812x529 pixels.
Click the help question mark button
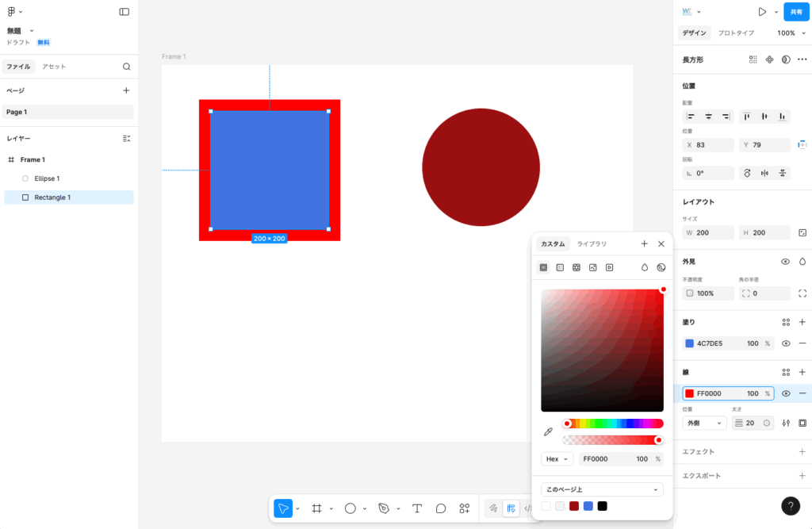click(791, 506)
